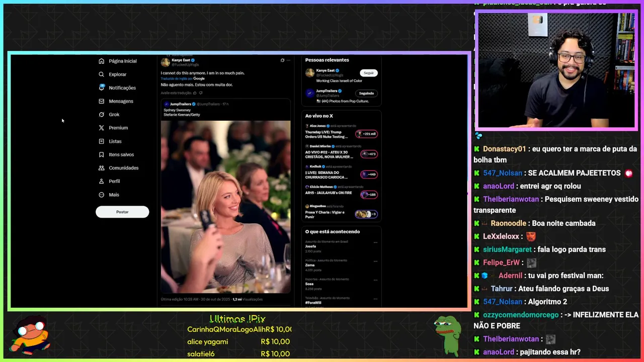
Task: Click the @FuckedUpYogis handle on the post
Action: coord(185,65)
